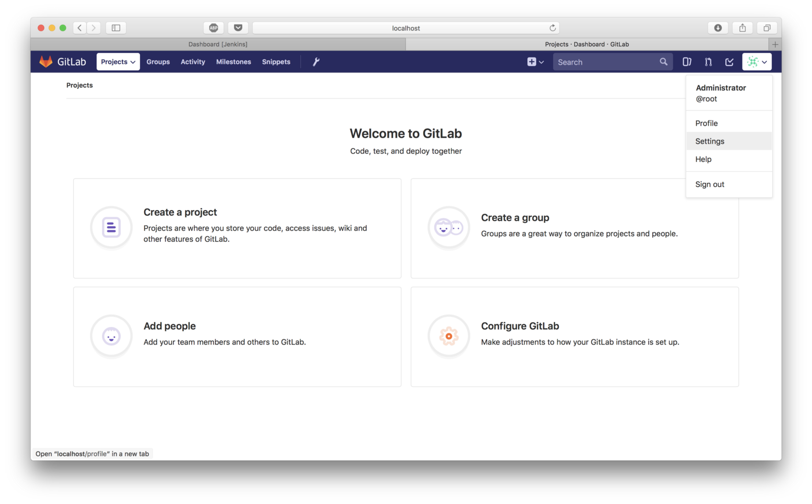Screen dimensions: 812x504
Task: Go back with Safari back arrow
Action: coord(80,28)
